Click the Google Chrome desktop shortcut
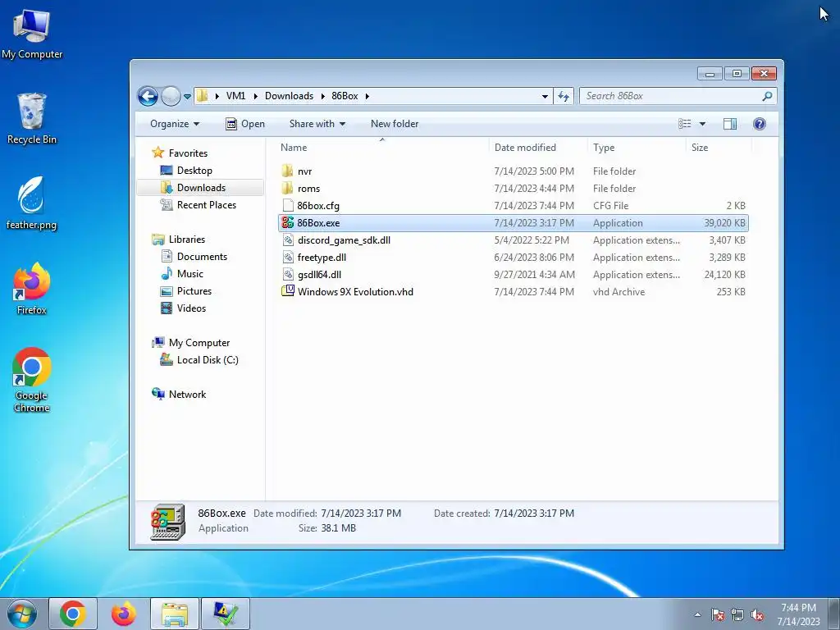Image resolution: width=840 pixels, height=630 pixels. coord(32,381)
